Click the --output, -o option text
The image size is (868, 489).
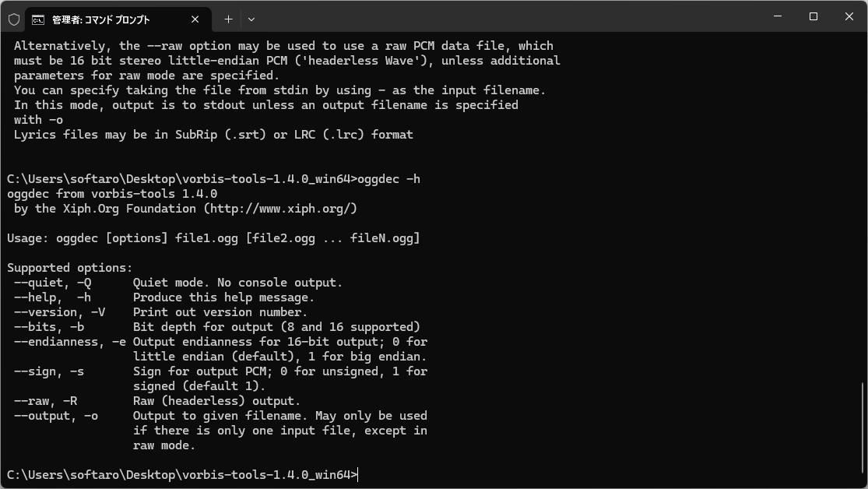pyautogui.click(x=56, y=416)
